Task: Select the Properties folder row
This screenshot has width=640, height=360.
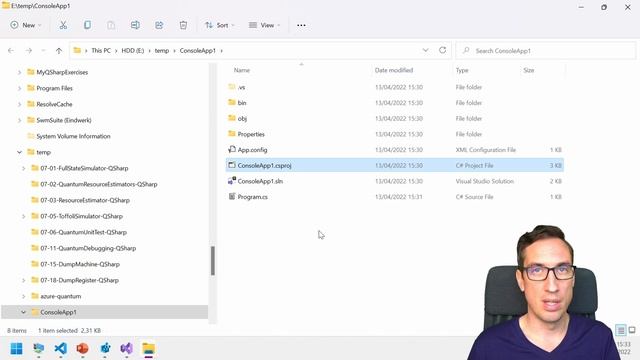Action: coord(395,134)
